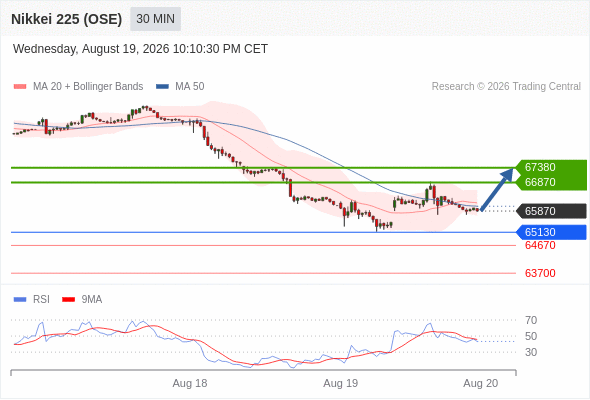Select the red 63700 support level label

[540, 273]
